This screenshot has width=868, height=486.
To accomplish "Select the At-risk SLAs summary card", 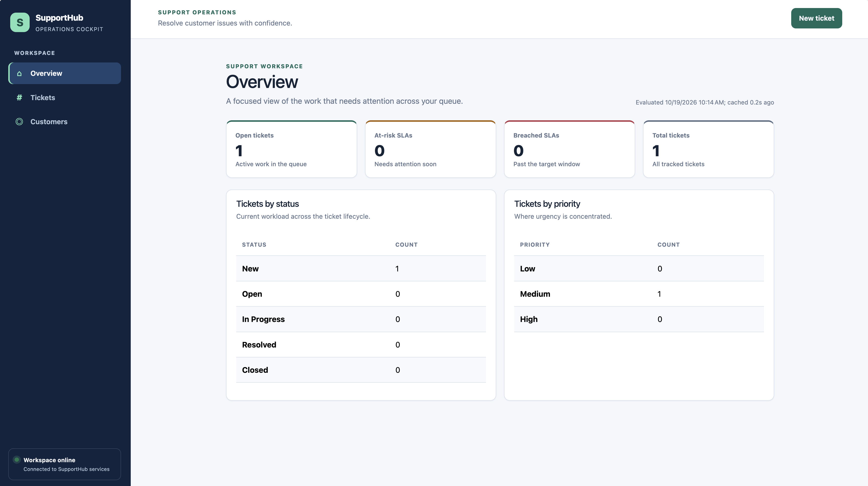I will [x=430, y=149].
